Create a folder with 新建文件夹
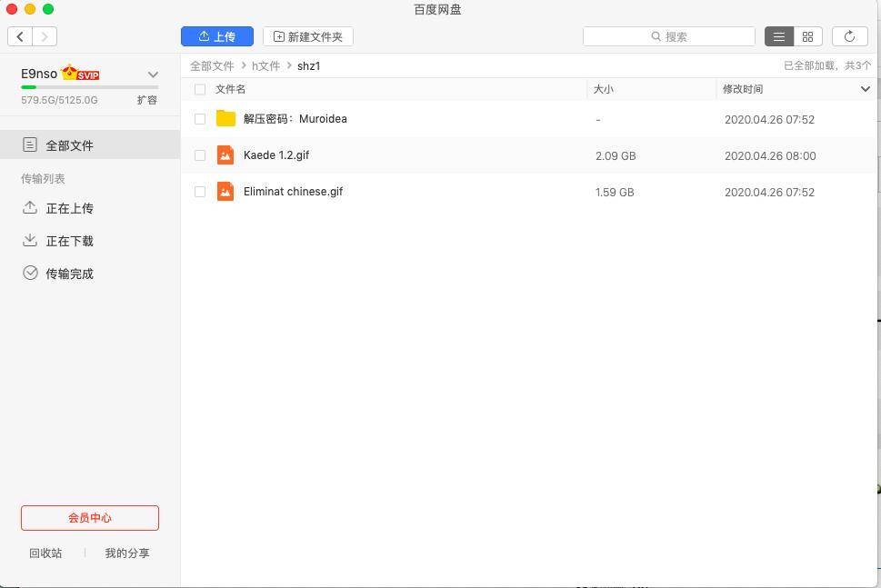The width and height of the screenshot is (881, 588). [308, 36]
